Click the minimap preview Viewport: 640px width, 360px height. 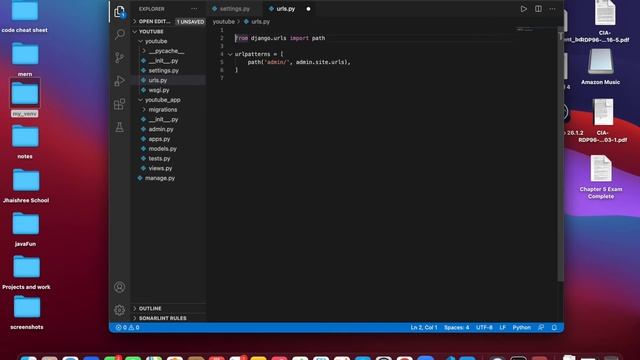524,30
